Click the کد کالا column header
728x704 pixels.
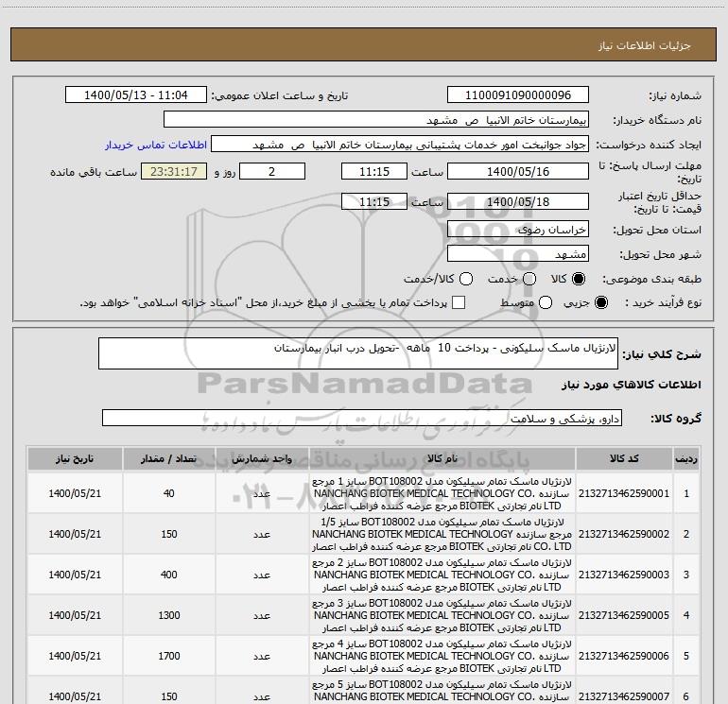tap(624, 459)
